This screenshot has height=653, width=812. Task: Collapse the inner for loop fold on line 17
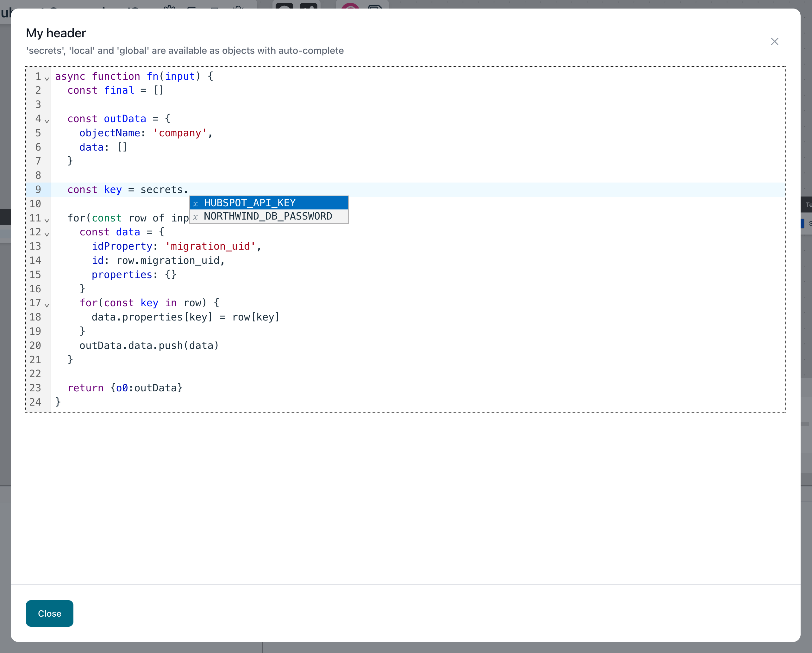tap(47, 305)
